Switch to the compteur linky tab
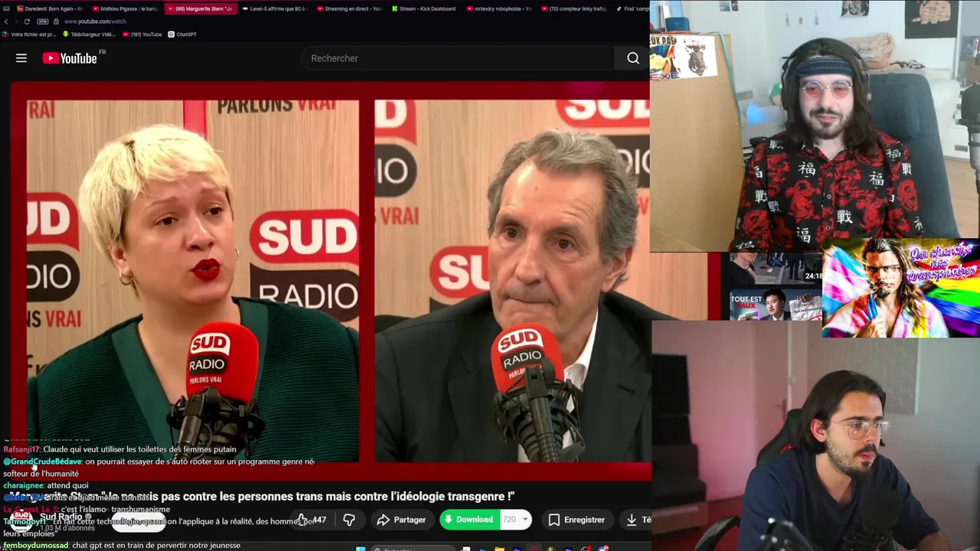 (x=573, y=8)
